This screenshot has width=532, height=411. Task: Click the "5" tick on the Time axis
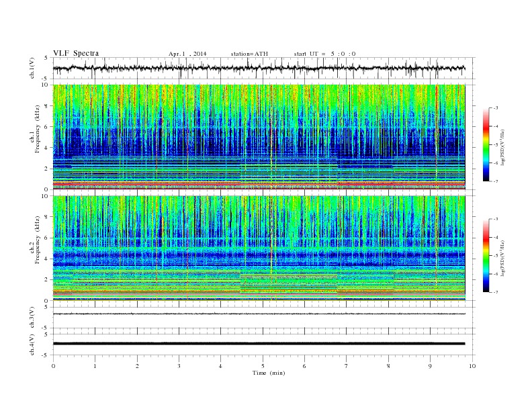click(263, 366)
